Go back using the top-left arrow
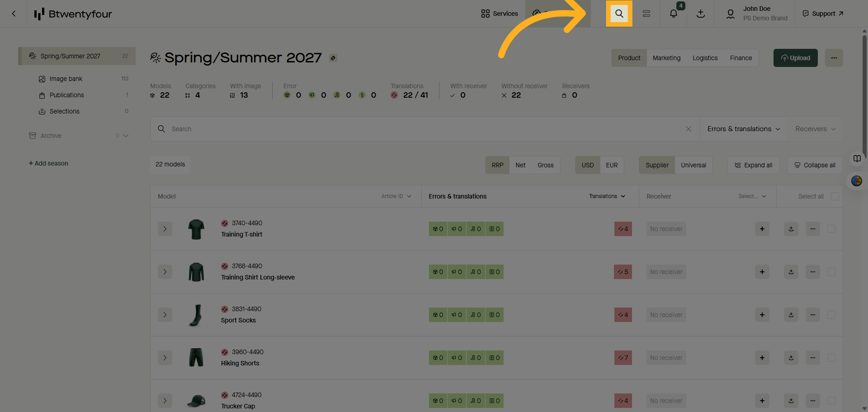The image size is (868, 412). [x=14, y=14]
